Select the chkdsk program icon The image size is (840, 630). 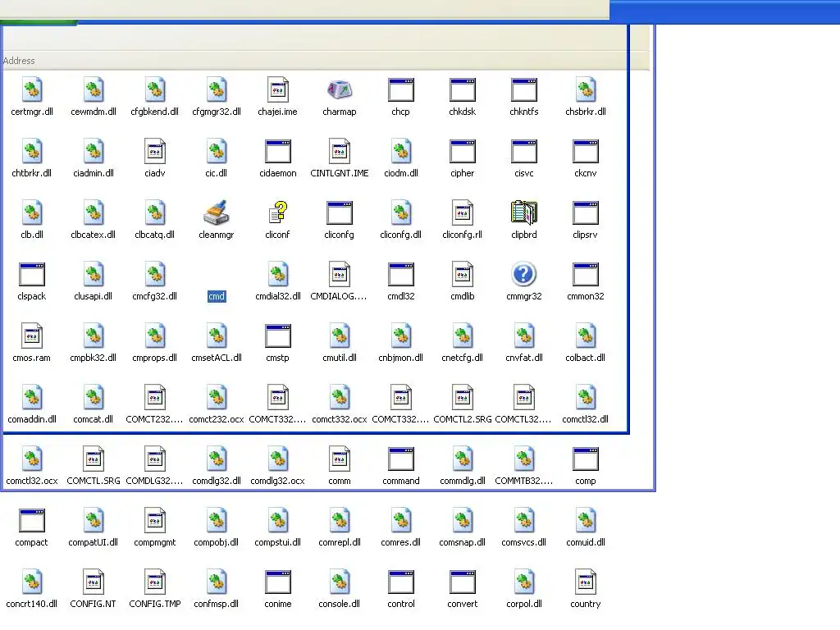tap(463, 89)
